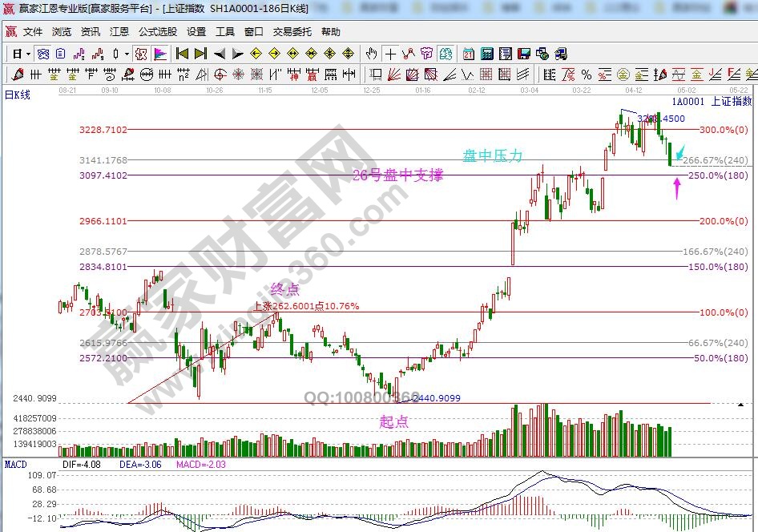Open the calendar icon showing 21
Viewport: 758px width, 532px height.
(468, 54)
